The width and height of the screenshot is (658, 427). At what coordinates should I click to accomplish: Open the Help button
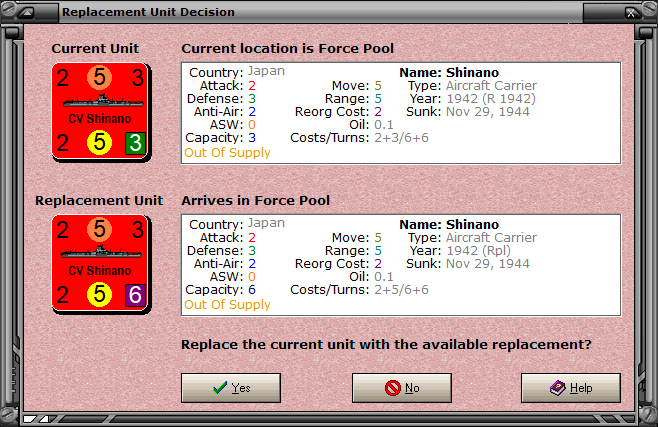pyautogui.click(x=571, y=388)
